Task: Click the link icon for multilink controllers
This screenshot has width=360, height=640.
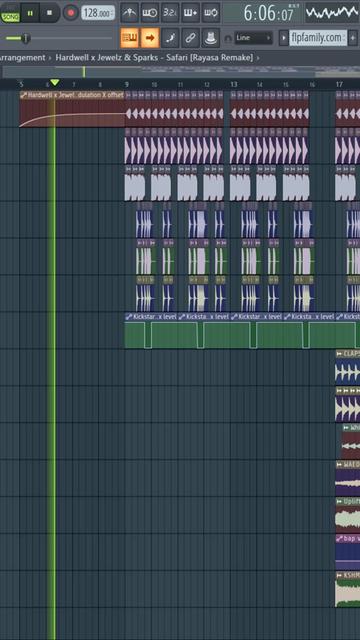Action: click(x=190, y=38)
